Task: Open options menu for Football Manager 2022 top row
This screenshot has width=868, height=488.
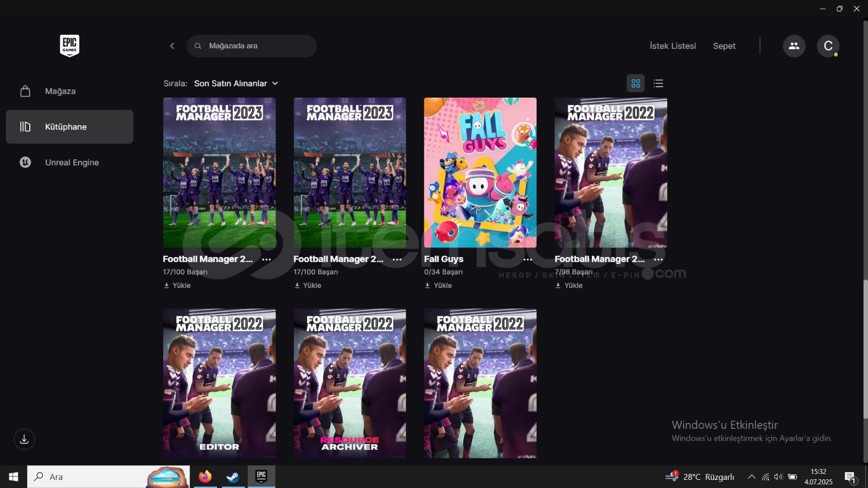Action: 659,260
